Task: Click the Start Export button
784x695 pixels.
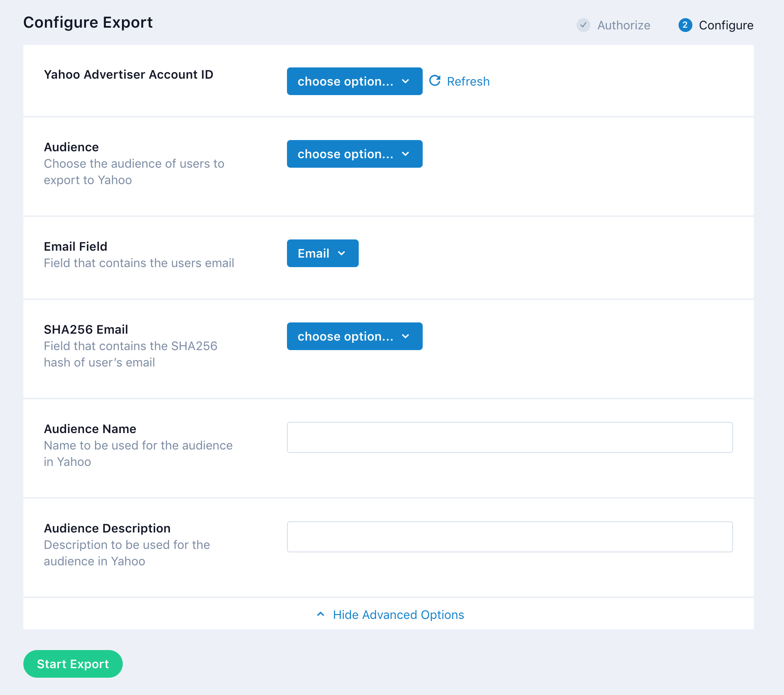Action: [x=73, y=664]
